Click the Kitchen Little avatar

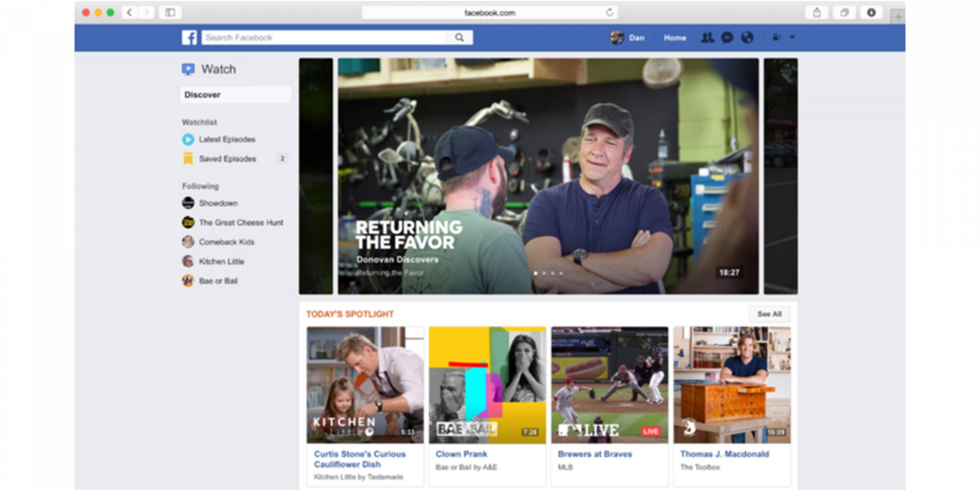coord(188,261)
